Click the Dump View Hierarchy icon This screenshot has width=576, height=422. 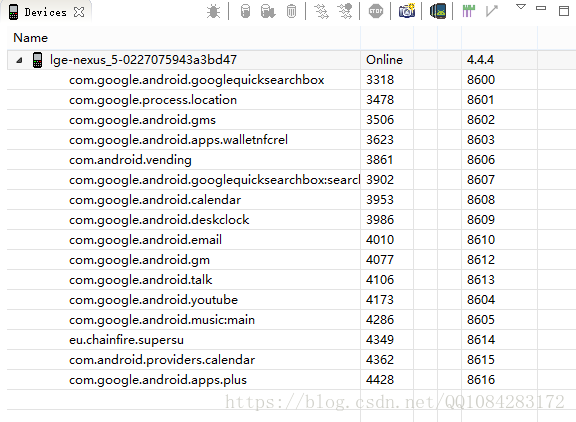click(438, 11)
